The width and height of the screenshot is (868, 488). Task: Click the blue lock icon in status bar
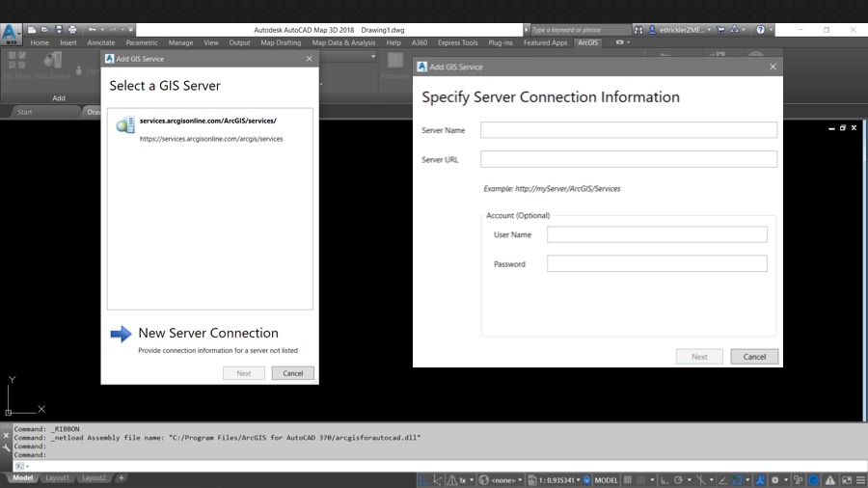click(x=587, y=480)
